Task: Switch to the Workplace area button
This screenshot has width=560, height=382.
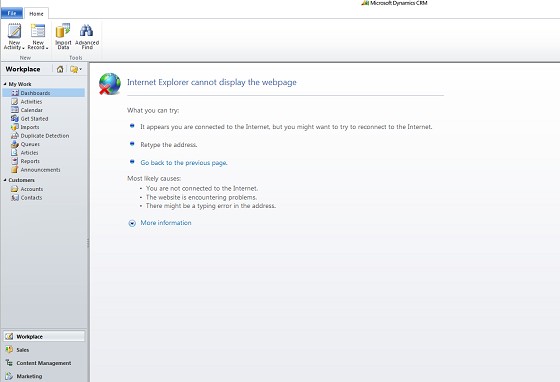Action: [44, 336]
